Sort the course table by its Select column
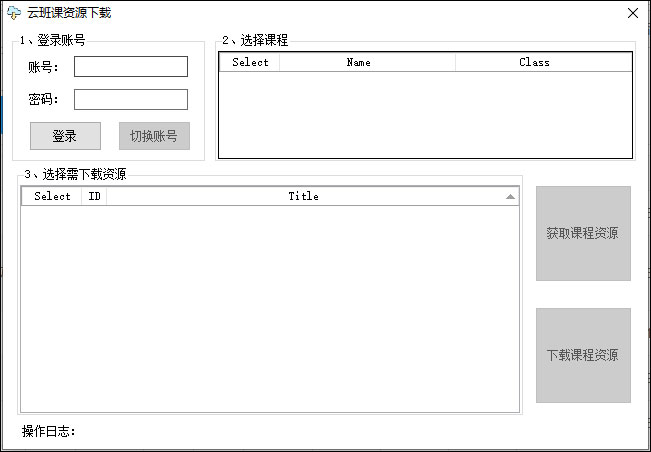Screen dimensions: 651x452 [250, 62]
